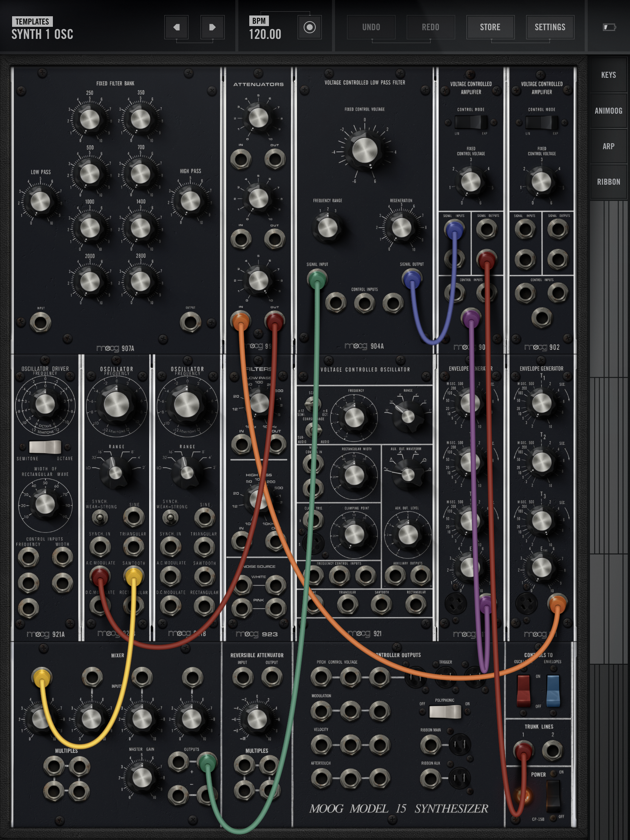Image resolution: width=630 pixels, height=840 pixels.
Task: Toggle first VCA control mode switch
Action: 471,122
